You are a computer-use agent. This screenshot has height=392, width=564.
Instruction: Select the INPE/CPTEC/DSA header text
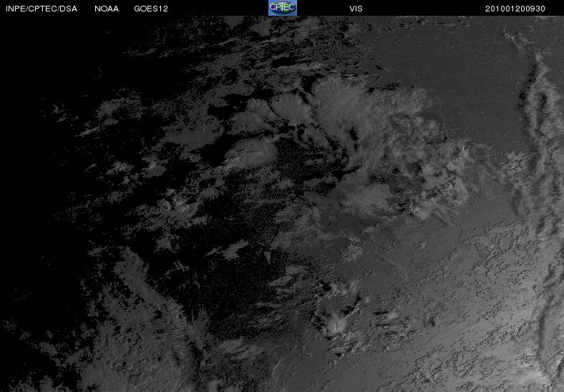(x=42, y=9)
